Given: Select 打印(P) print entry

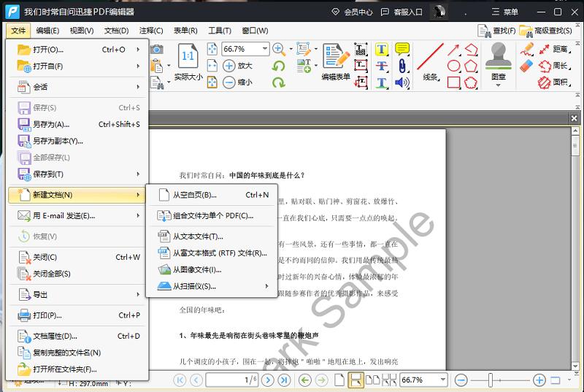Looking at the screenshot, I should coord(79,315).
